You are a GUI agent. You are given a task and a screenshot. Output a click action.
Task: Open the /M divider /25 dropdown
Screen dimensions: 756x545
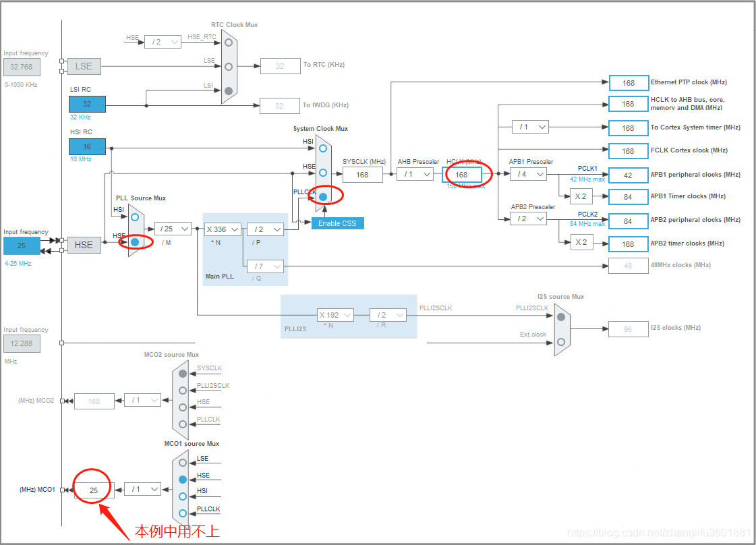[x=173, y=229]
